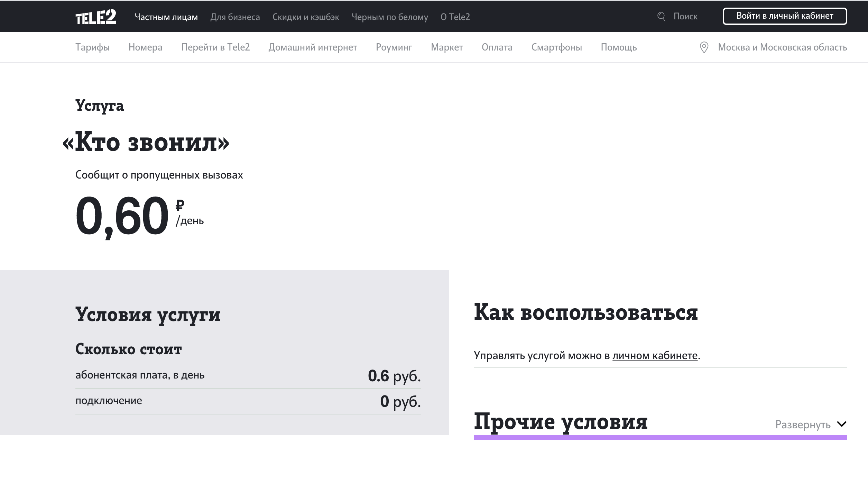The height and width of the screenshot is (501, 868).
Task: Click the search magnifier icon
Action: click(x=661, y=17)
